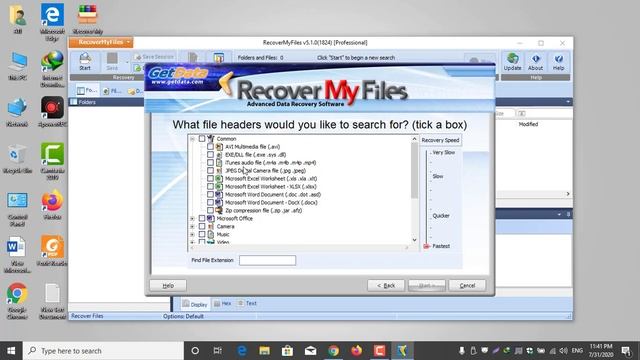
Task: Tick the JPEG Digital Camera file checkbox
Action: (x=210, y=171)
